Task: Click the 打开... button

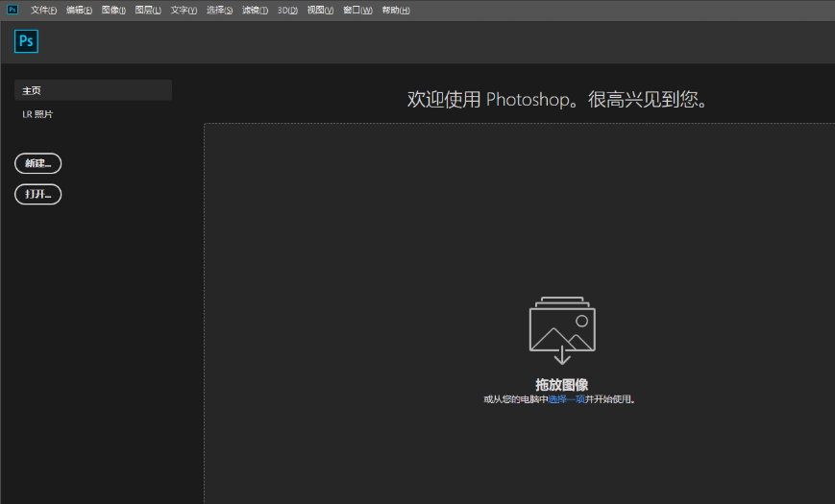Action: click(37, 194)
